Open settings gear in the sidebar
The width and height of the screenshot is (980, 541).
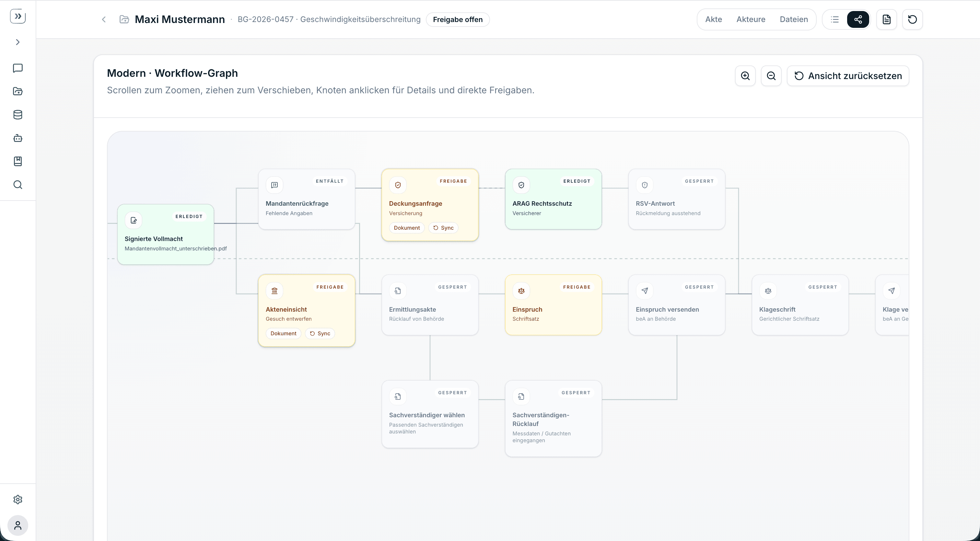(x=17, y=499)
